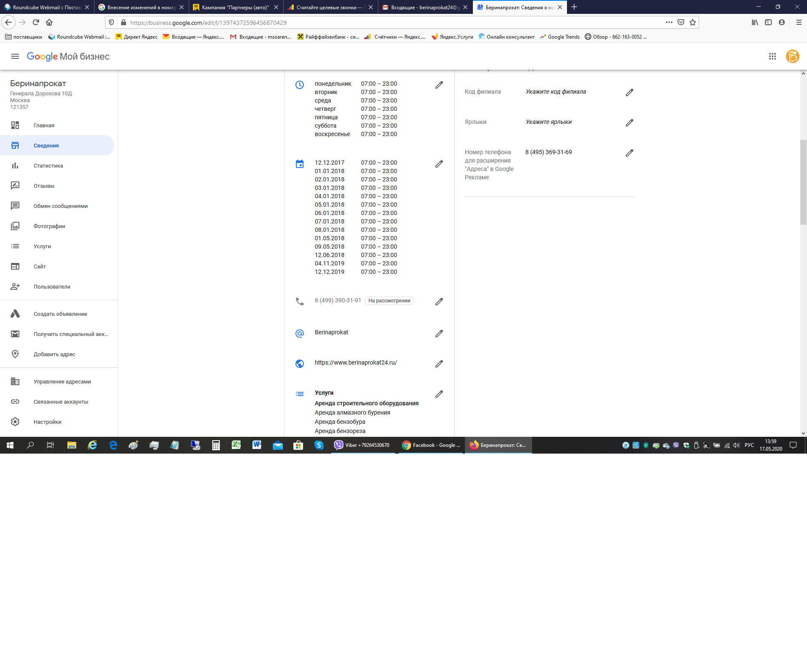
Task: Click Создать объявление
Action: click(57, 314)
